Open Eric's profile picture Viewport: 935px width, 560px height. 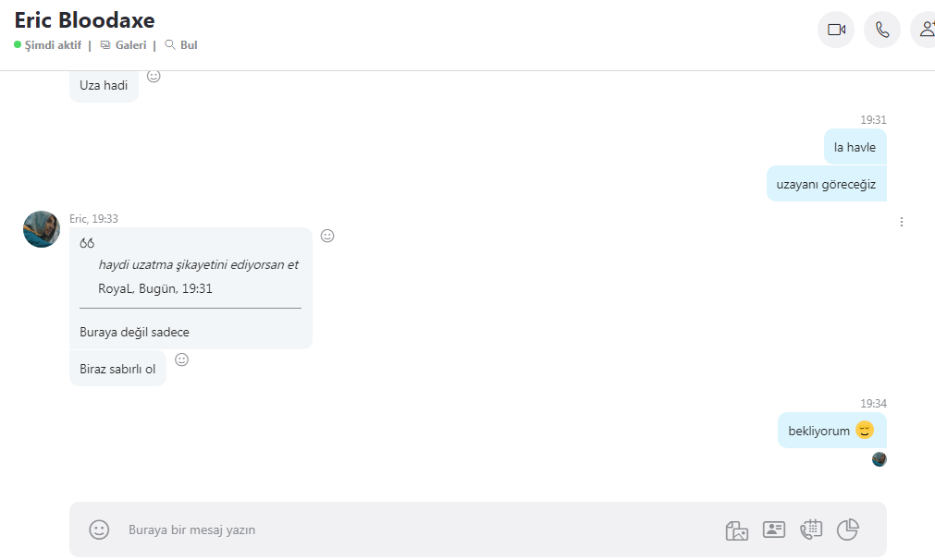point(42,229)
